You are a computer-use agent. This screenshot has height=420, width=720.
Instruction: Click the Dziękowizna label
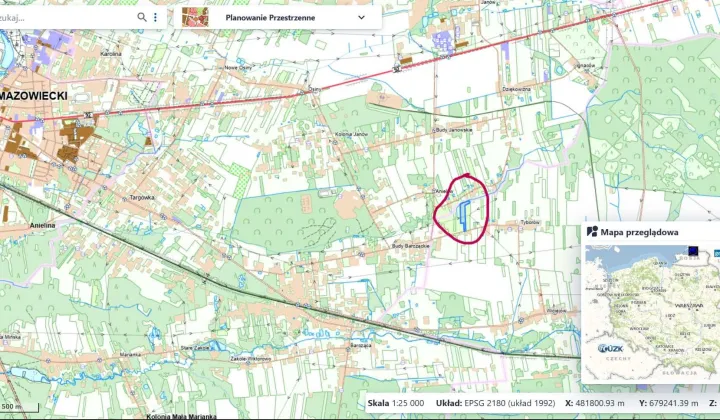517,89
